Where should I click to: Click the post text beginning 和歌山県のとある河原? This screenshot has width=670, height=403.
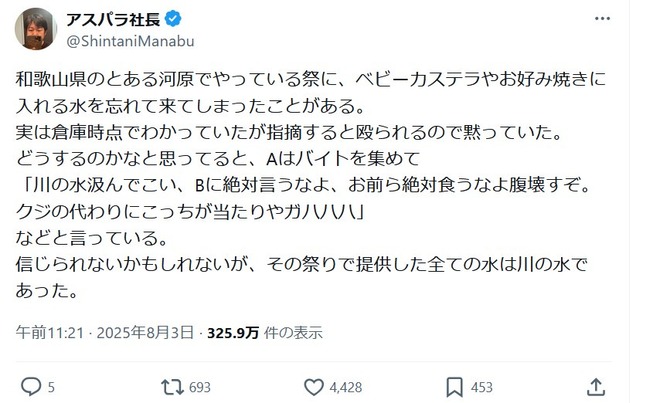coord(311,185)
